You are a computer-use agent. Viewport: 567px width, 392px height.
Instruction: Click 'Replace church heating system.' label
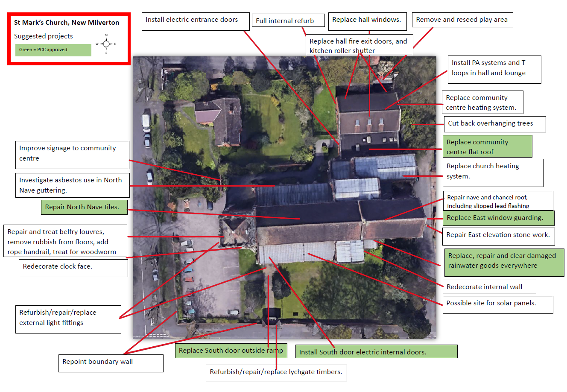(493, 173)
